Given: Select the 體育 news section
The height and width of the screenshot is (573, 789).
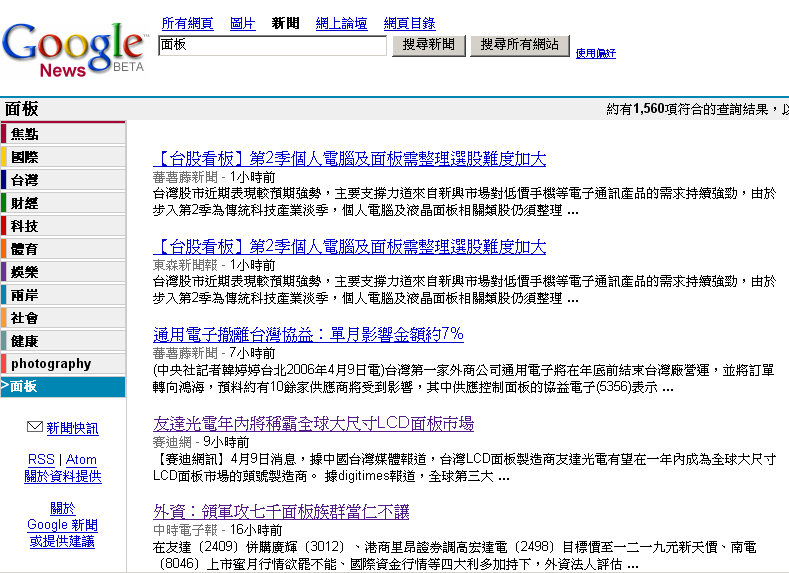Looking at the screenshot, I should pyautogui.click(x=63, y=249).
